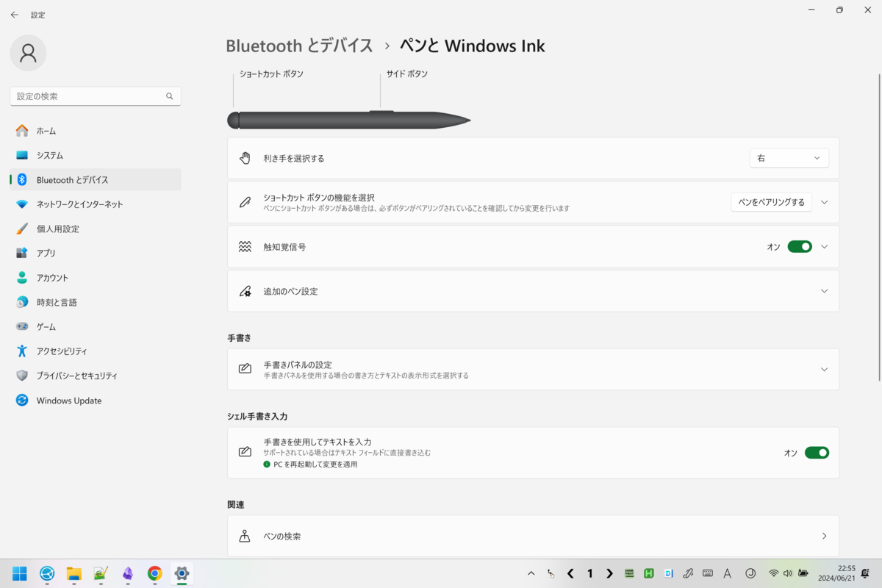Viewport: 882px width, 588px height.
Task: Click the ペンをペアリングする button
Action: 771,202
